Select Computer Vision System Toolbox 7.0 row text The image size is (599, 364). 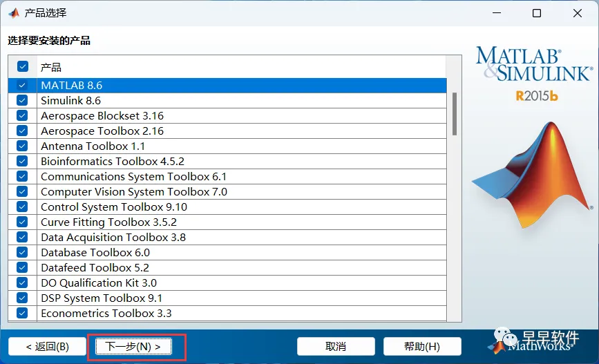click(134, 192)
